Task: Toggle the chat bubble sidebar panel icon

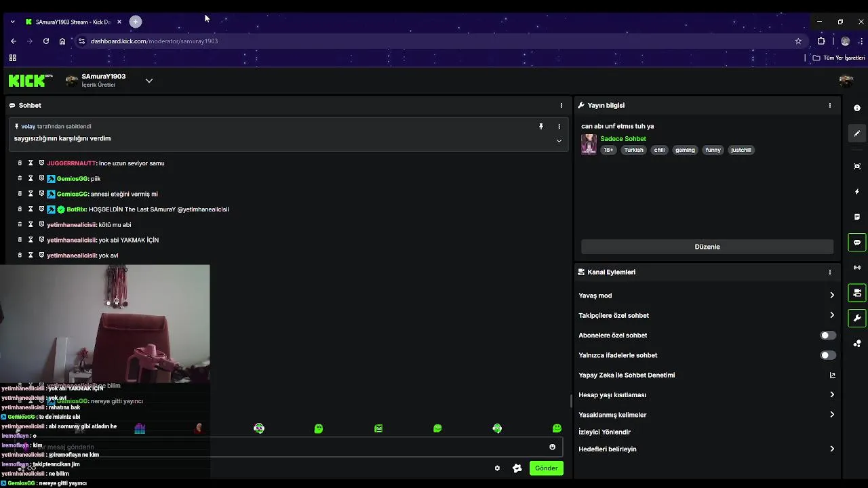Action: pyautogui.click(x=857, y=242)
